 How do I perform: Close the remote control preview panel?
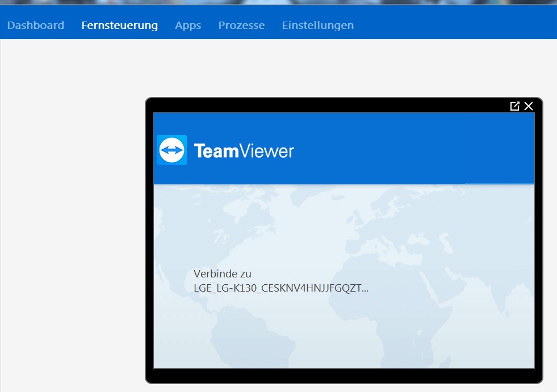click(529, 106)
